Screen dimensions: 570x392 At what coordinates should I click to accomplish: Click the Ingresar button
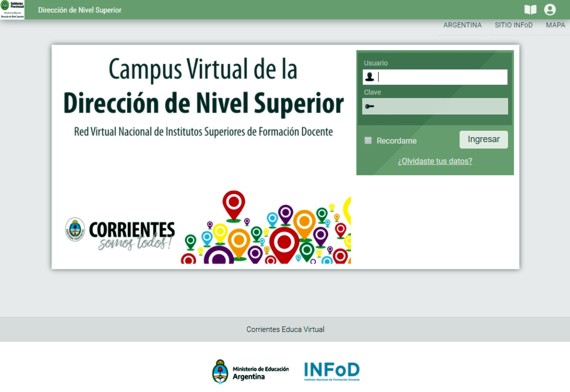click(x=483, y=140)
